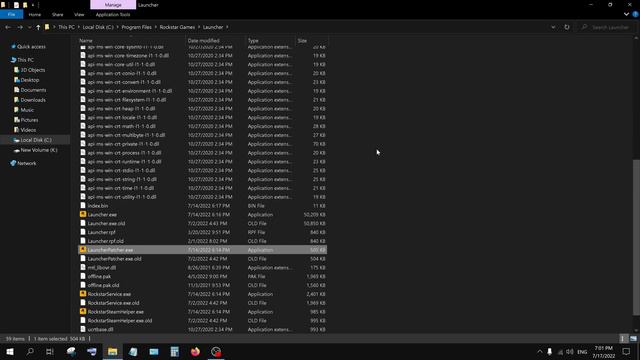Open Documents in the navigation pane
The width and height of the screenshot is (640, 360).
(33, 90)
